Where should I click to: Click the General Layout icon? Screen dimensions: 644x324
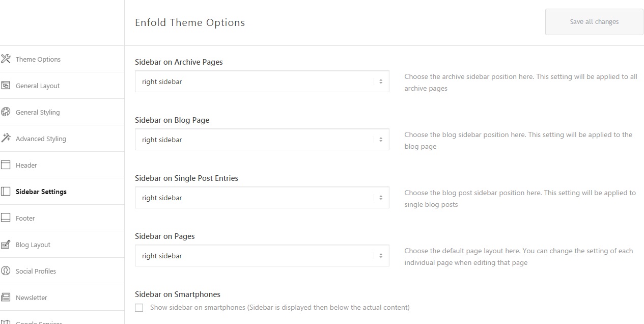pos(6,86)
